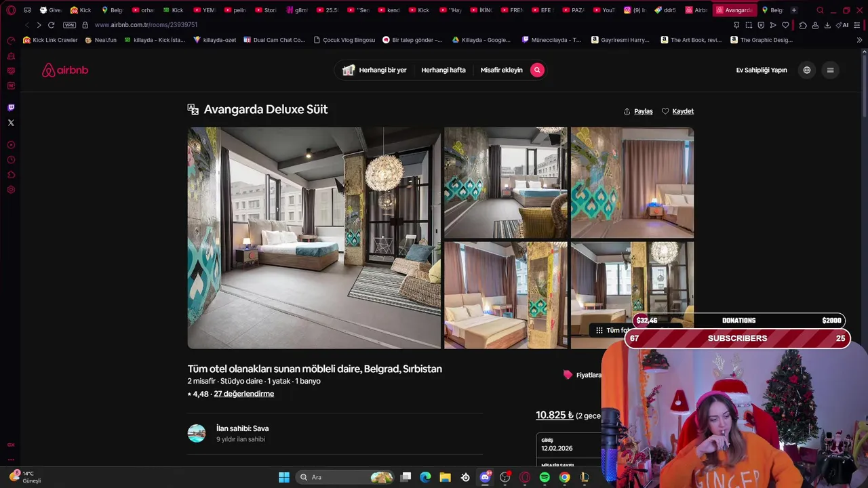Open Discord from the taskbar
Viewport: 868px width, 488px height.
(x=485, y=477)
